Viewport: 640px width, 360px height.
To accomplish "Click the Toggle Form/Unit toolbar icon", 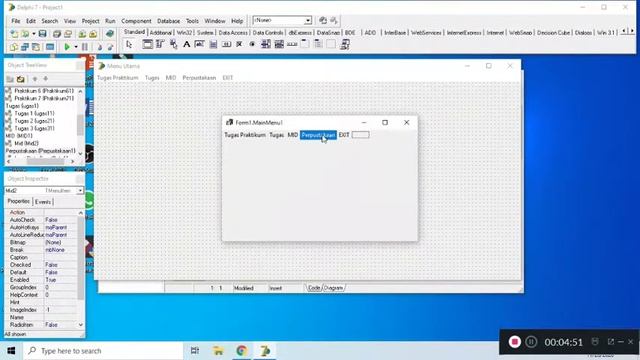I will pos(36,47).
